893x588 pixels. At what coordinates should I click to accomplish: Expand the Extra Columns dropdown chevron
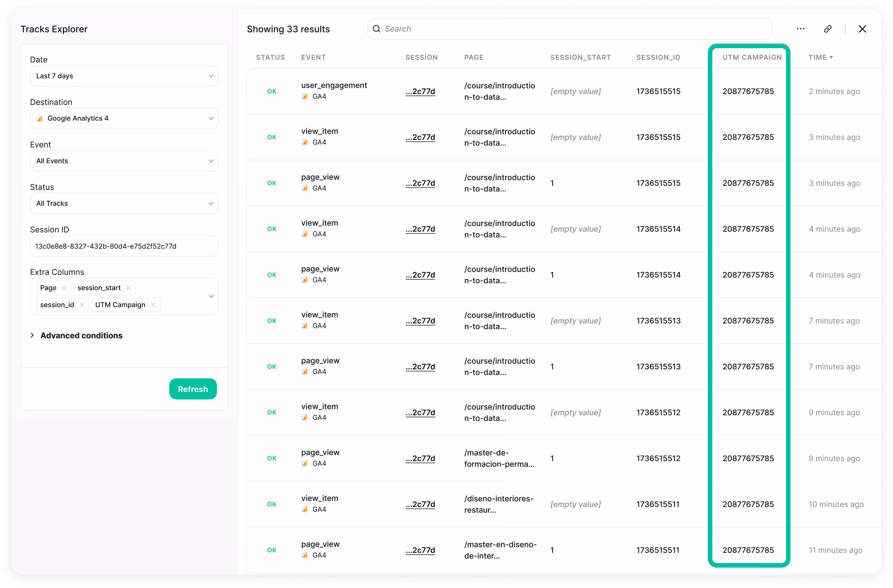click(211, 297)
